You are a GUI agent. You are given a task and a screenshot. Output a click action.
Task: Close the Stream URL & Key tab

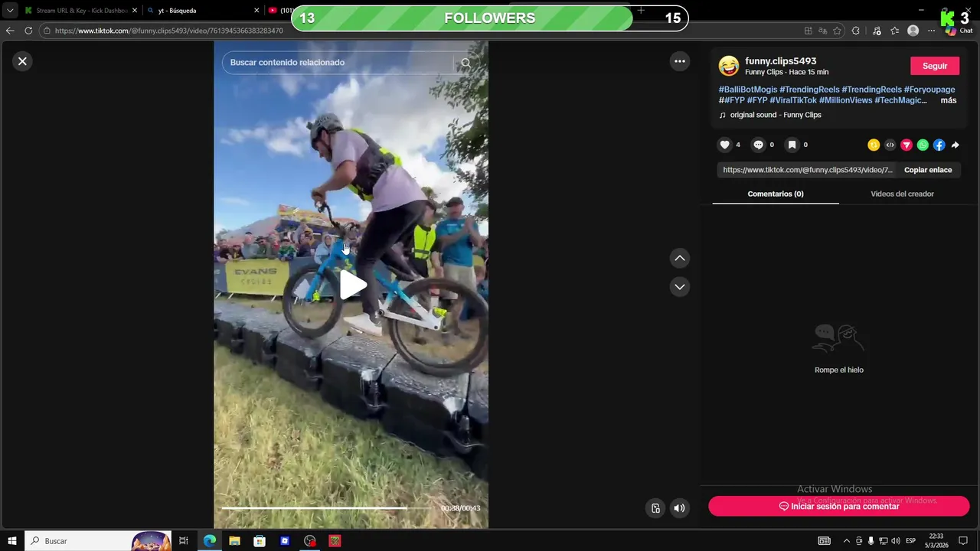(134, 11)
